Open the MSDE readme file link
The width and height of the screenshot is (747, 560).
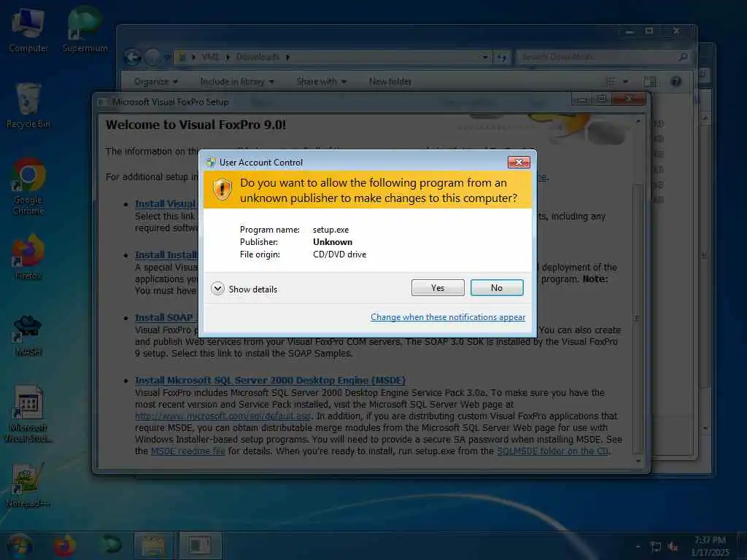pyautogui.click(x=187, y=451)
